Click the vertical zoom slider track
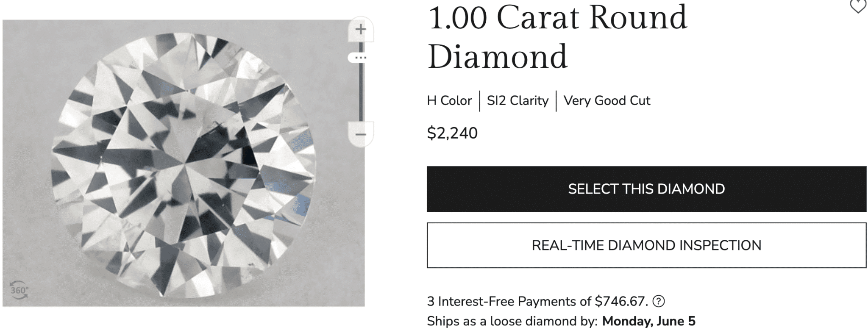The image size is (868, 333). coord(361,93)
